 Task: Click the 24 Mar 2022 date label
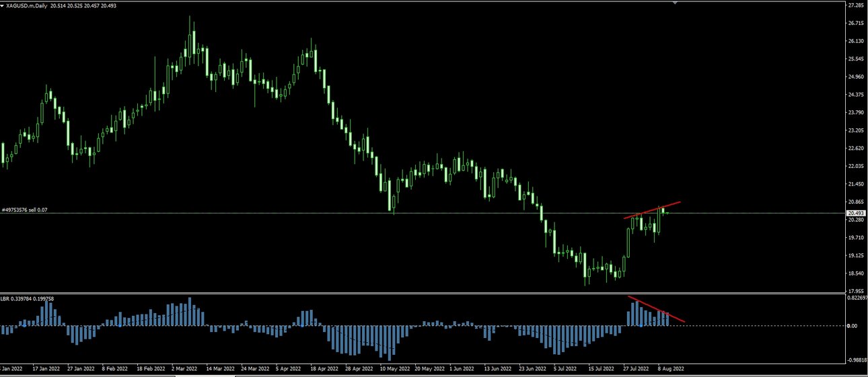coord(254,369)
